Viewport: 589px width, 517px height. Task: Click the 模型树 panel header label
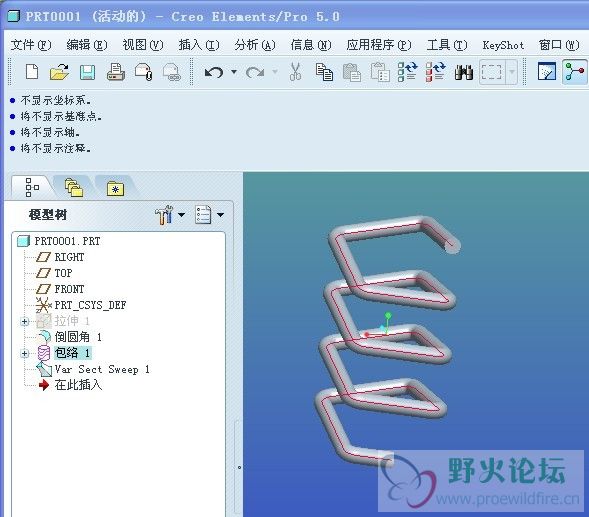(48, 215)
